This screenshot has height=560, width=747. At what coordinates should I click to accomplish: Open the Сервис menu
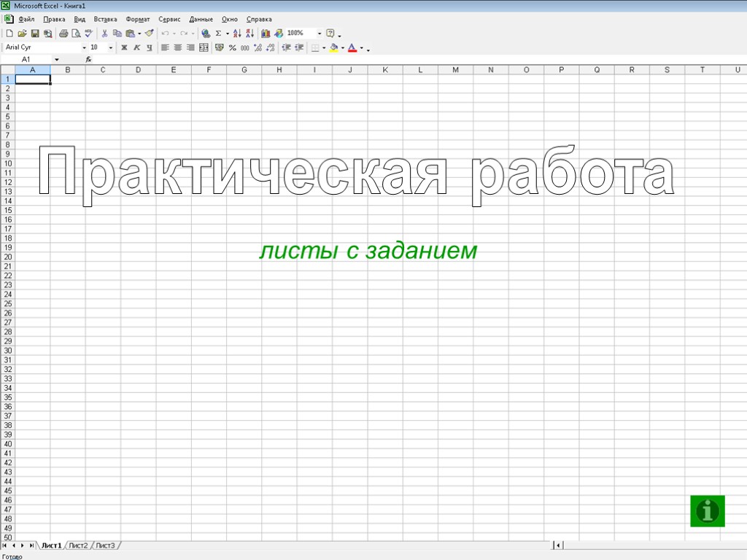(169, 19)
